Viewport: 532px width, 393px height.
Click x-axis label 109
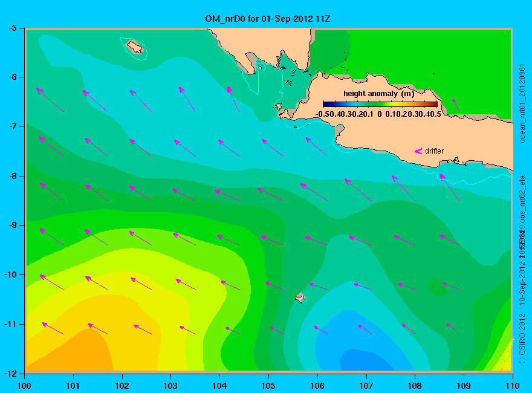pos(464,386)
